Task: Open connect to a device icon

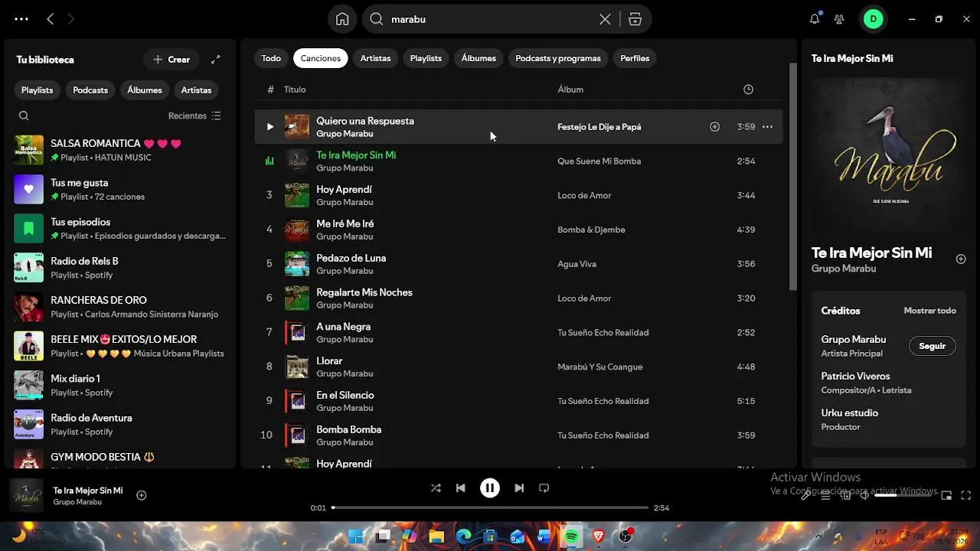Action: (x=845, y=495)
